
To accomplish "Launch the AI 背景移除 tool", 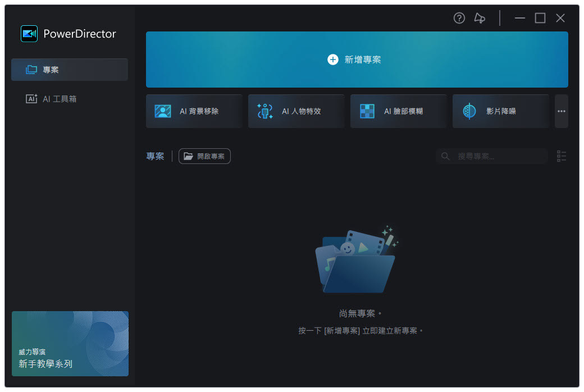I will coord(194,111).
